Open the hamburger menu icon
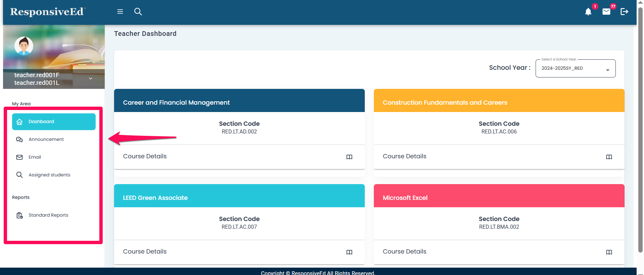 point(120,12)
